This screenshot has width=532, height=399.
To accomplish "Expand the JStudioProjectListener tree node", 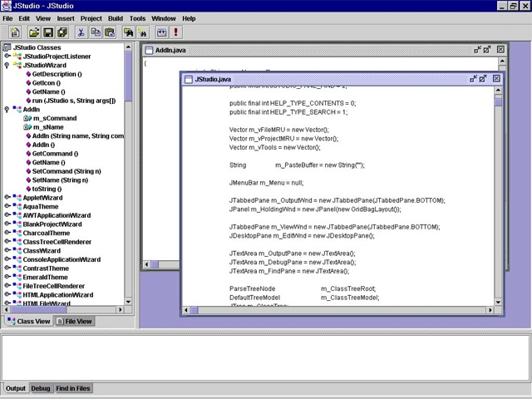I will pyautogui.click(x=7, y=56).
